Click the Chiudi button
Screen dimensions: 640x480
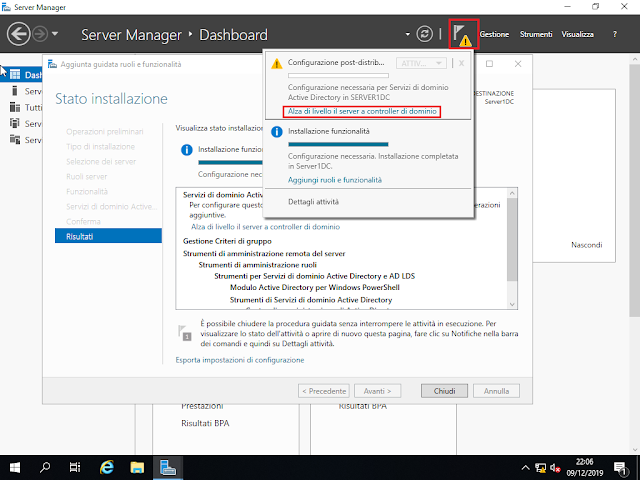tap(444, 391)
